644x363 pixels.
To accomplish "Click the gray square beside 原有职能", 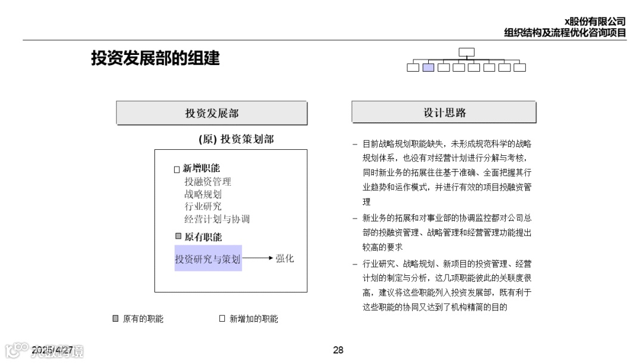I will pyautogui.click(x=178, y=236).
